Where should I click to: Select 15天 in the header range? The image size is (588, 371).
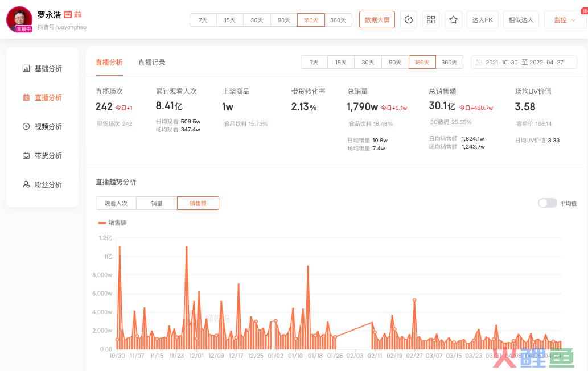click(x=230, y=20)
